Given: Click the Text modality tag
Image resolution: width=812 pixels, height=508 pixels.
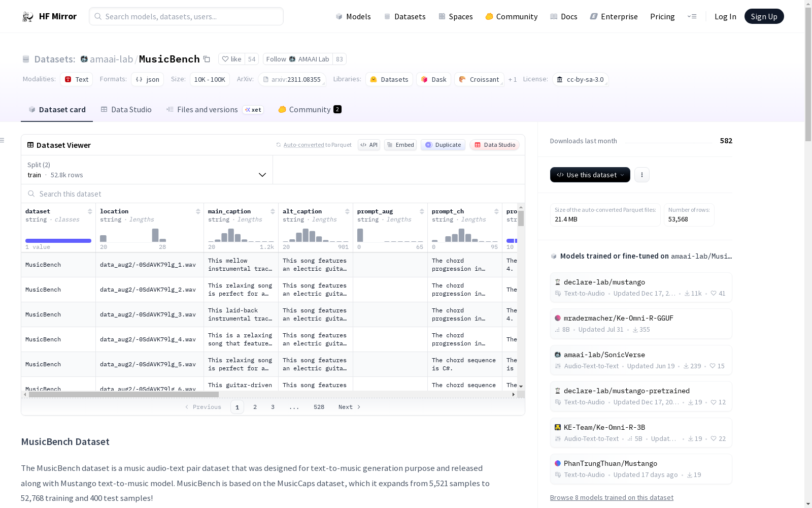Looking at the screenshot, I should point(77,79).
